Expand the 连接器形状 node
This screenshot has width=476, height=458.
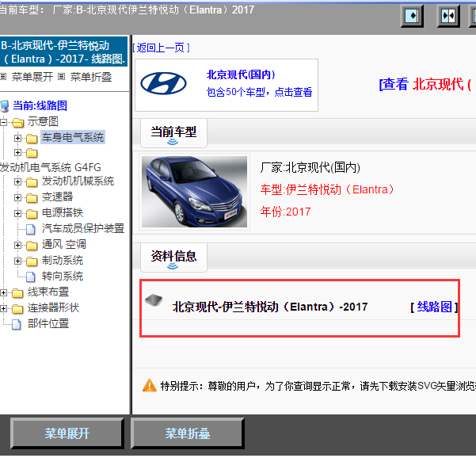[3, 308]
